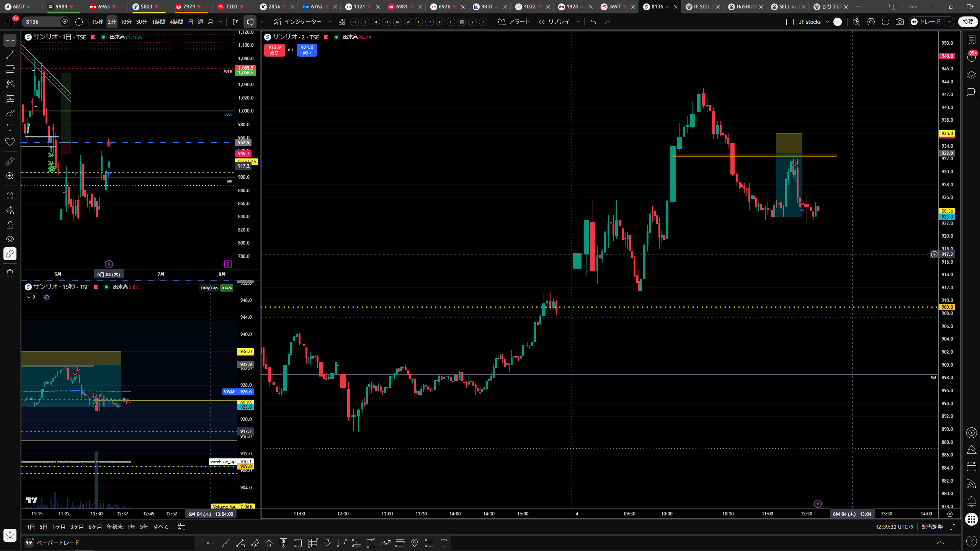The width and height of the screenshot is (980, 551).
Task: Expand the timeframe interval dropdown chevron
Action: click(220, 22)
